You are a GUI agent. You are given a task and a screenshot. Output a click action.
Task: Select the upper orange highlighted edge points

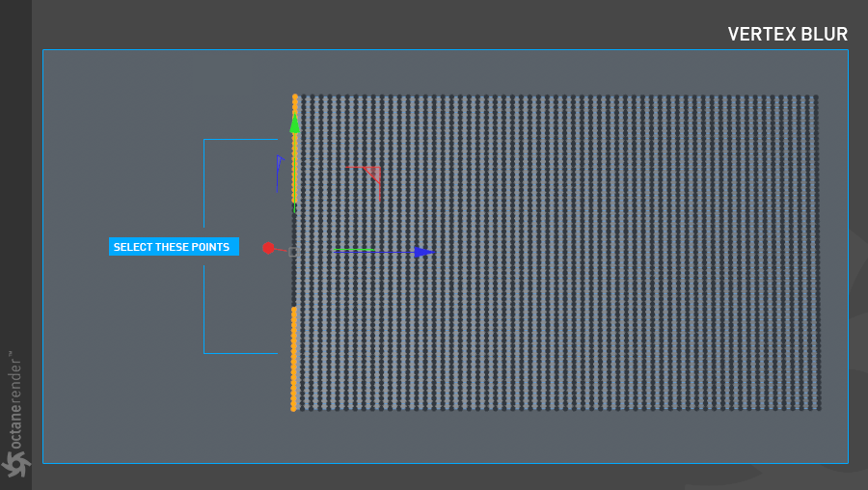point(295,150)
